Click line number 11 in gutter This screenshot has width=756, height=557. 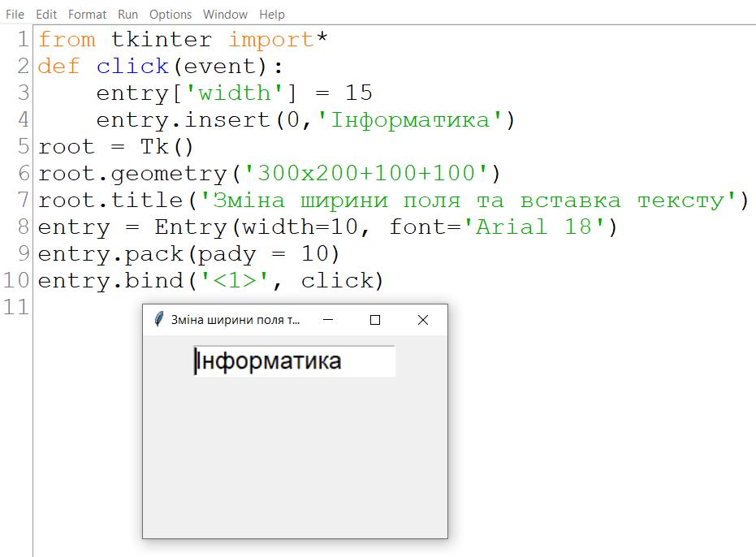[16, 307]
